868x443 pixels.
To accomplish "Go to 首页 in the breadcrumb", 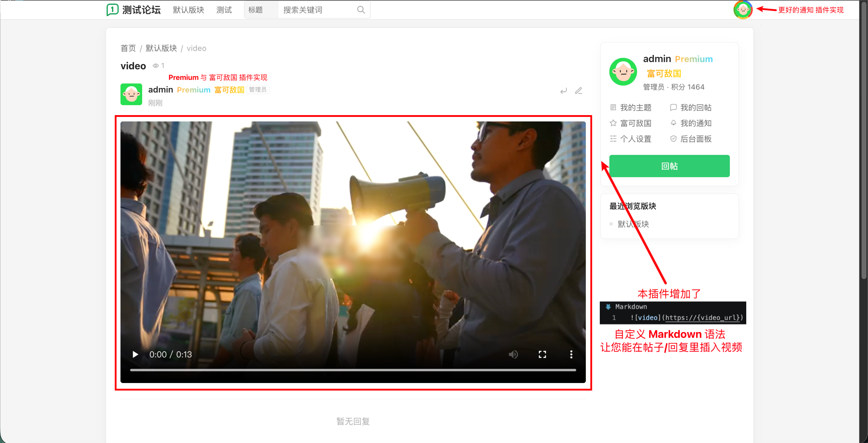I will 128,48.
